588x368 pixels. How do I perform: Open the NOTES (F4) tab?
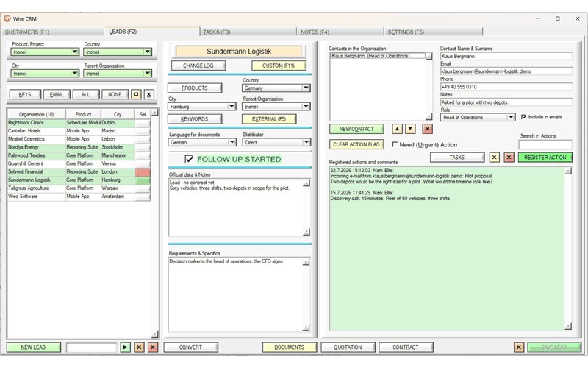pyautogui.click(x=340, y=32)
